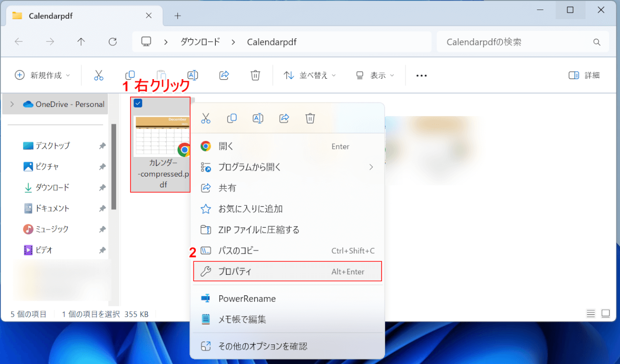Image resolution: width=620 pixels, height=364 pixels.
Task: Select その他のオプションを確認
Action: pos(287,346)
